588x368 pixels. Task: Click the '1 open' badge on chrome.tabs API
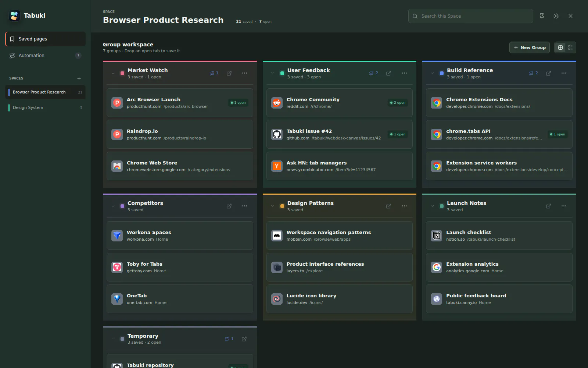557,134
